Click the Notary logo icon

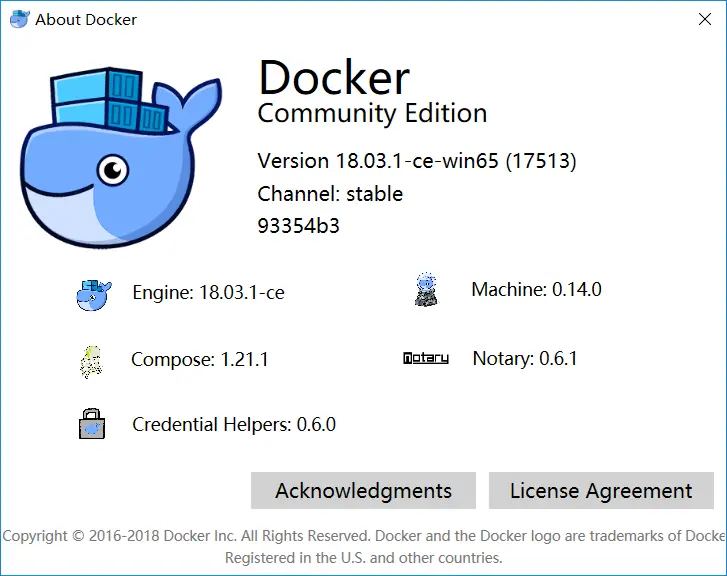point(426,358)
